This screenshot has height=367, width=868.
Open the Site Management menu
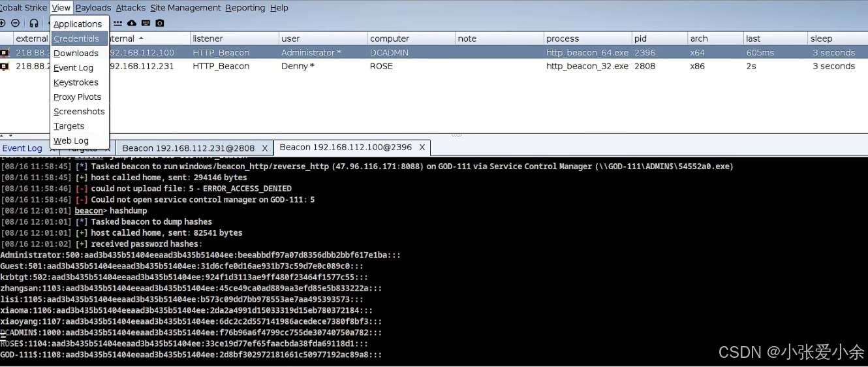pyautogui.click(x=185, y=8)
